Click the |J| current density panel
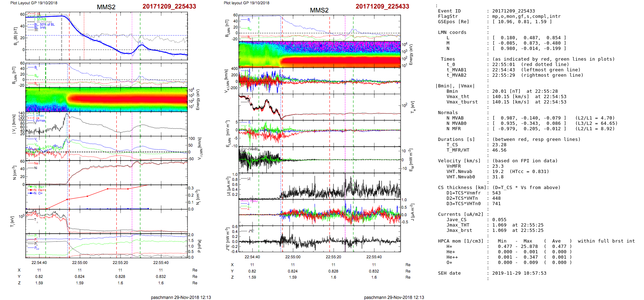The image size is (644, 300). [x=319, y=187]
